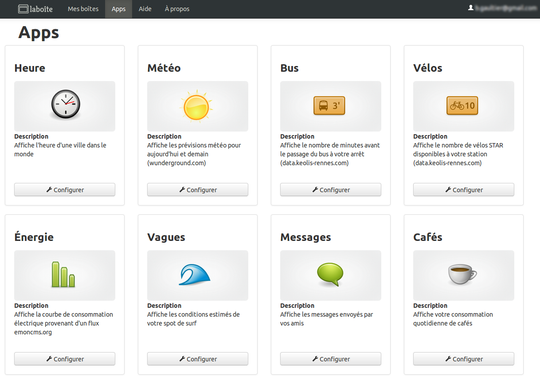Click text 'Affiche l'heure d'une ville dans le monde'

60,150
